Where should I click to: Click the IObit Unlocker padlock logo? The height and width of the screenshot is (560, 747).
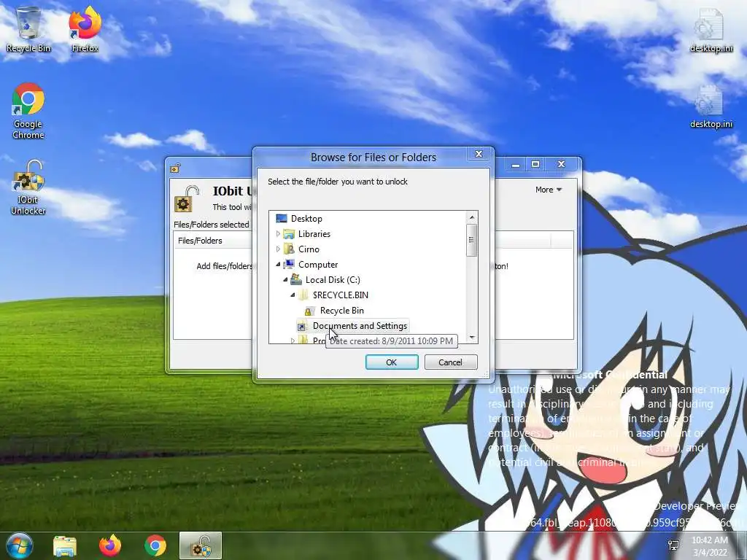186,198
